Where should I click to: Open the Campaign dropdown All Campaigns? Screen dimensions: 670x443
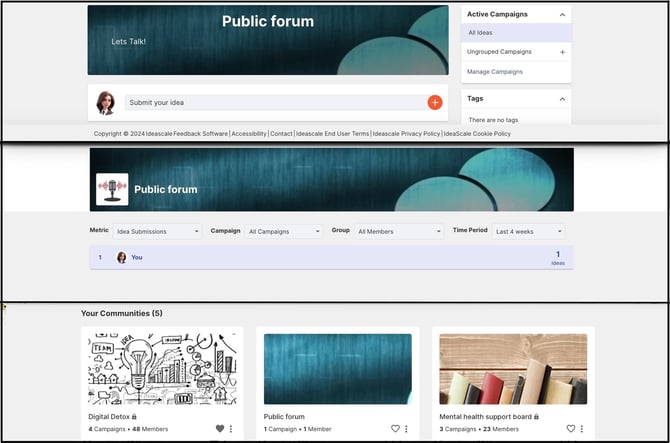(284, 232)
